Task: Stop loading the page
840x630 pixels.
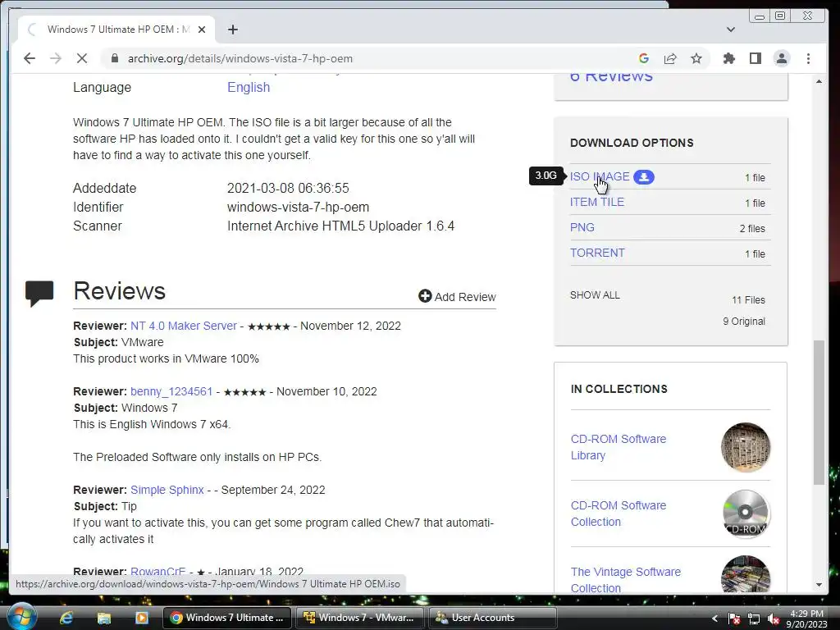Action: point(81,58)
